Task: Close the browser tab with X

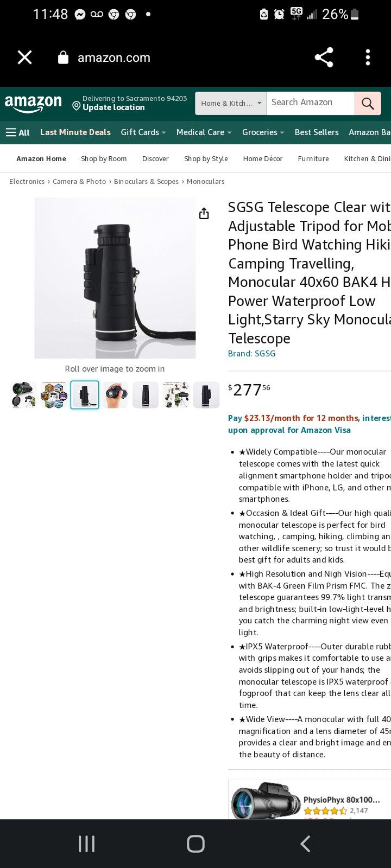Action: click(x=24, y=58)
